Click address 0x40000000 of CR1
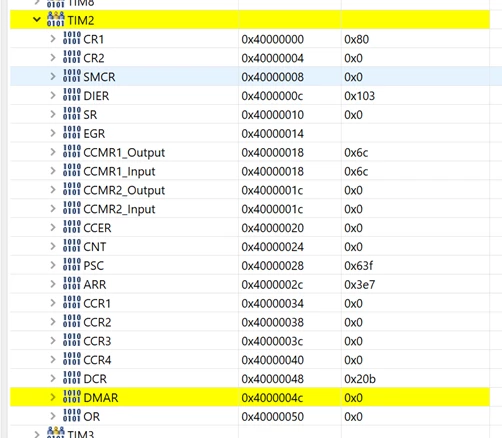 click(273, 39)
